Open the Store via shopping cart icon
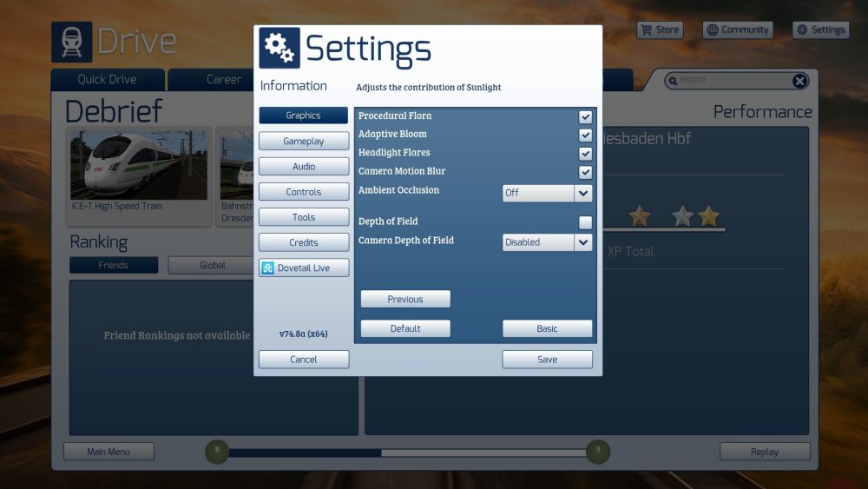Image resolution: width=868 pixels, height=489 pixels. coord(646,30)
